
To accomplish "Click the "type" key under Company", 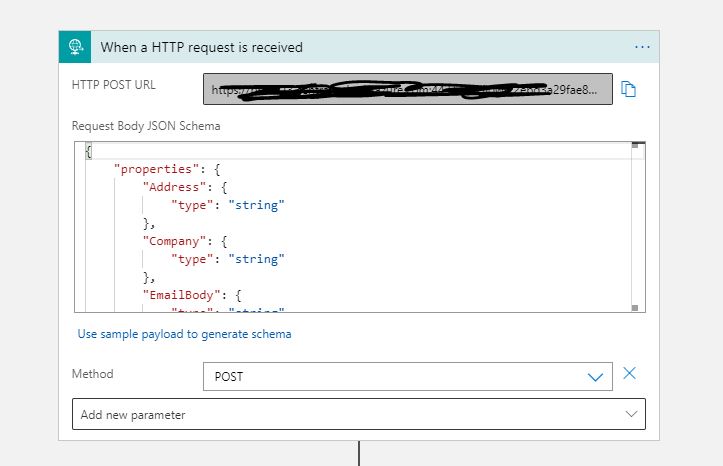I will (x=192, y=259).
